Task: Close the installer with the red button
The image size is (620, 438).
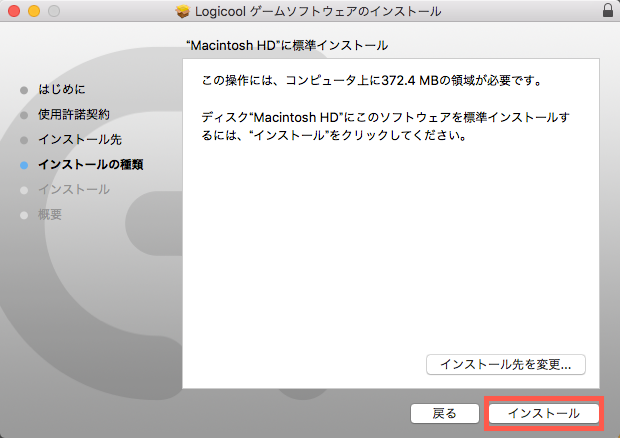Action: [x=14, y=11]
